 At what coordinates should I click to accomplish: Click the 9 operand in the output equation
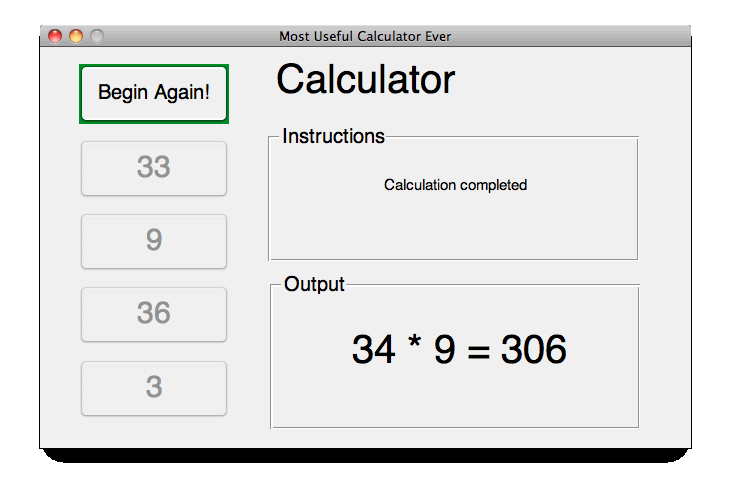[445, 350]
